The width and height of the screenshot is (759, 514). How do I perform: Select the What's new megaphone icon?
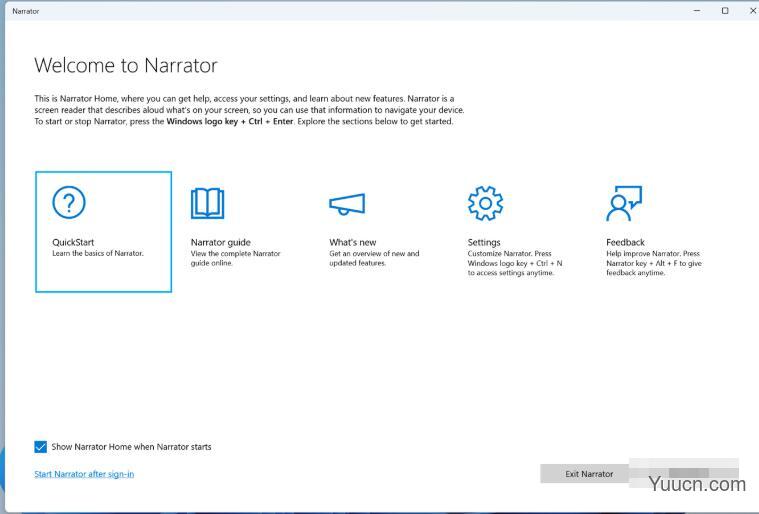347,204
